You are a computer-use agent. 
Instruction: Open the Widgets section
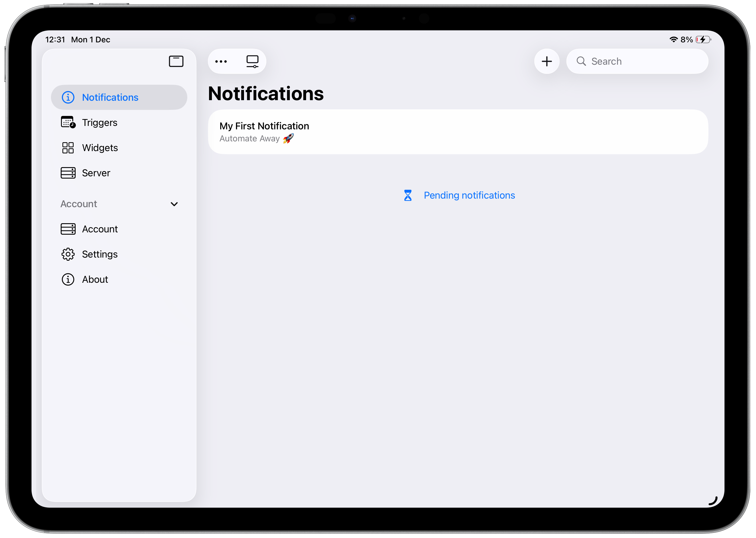pyautogui.click(x=119, y=148)
